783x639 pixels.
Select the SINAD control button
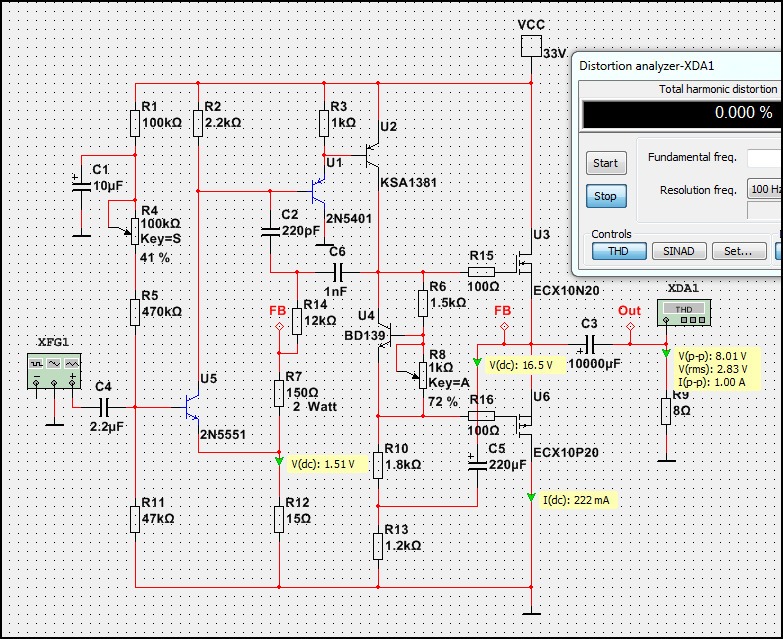tap(679, 251)
